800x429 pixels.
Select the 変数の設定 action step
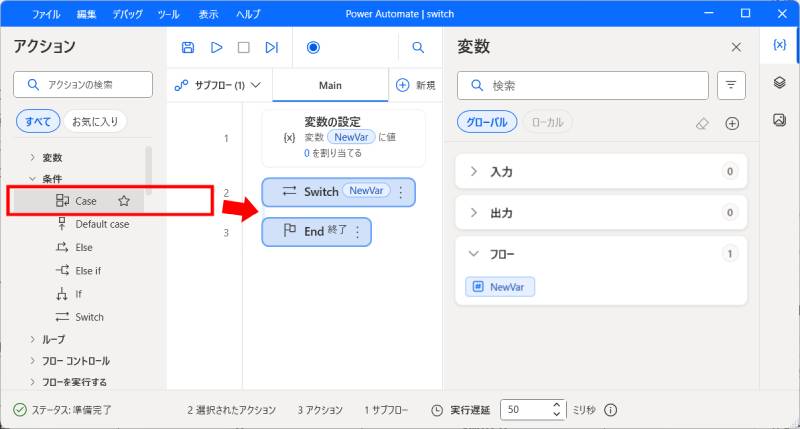[343, 138]
